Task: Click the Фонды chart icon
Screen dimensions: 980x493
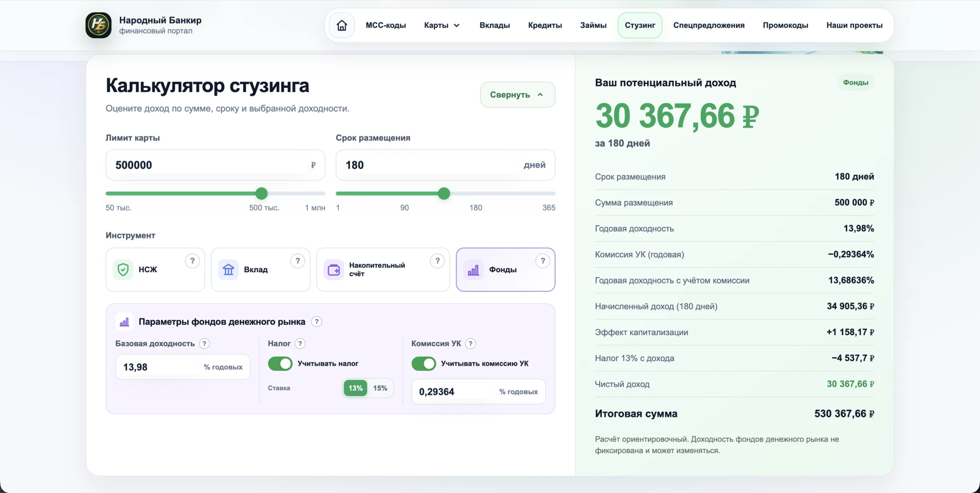Action: (x=473, y=269)
